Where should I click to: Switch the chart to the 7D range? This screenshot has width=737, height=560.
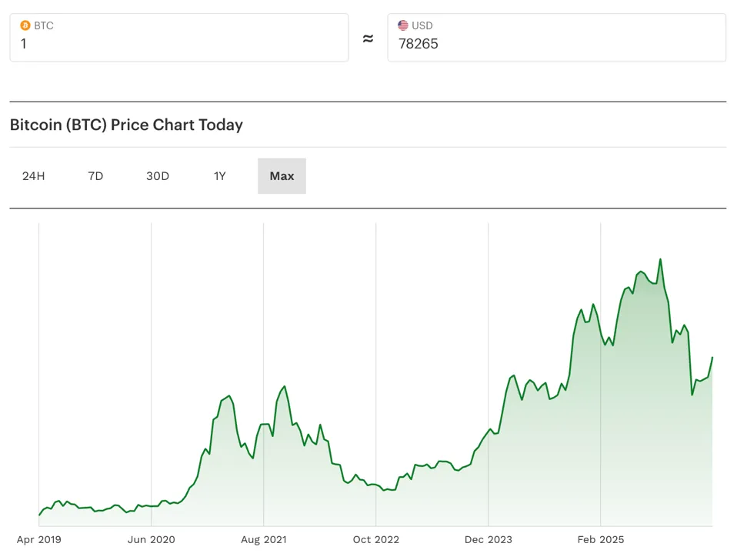coord(95,176)
